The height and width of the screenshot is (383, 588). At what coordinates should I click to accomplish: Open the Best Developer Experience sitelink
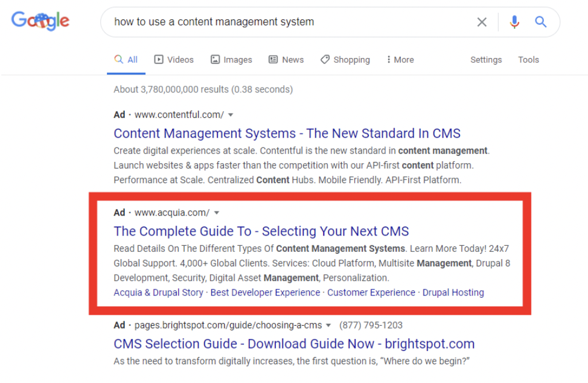tap(265, 292)
